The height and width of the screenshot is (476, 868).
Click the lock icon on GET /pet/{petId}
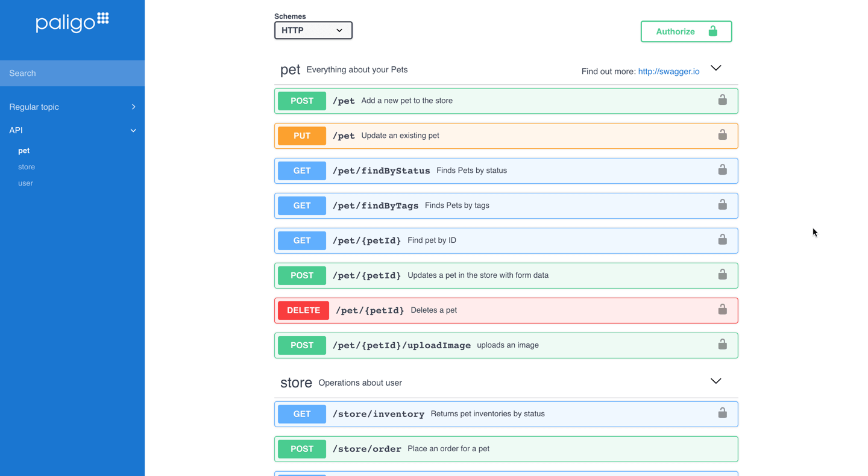pos(722,239)
